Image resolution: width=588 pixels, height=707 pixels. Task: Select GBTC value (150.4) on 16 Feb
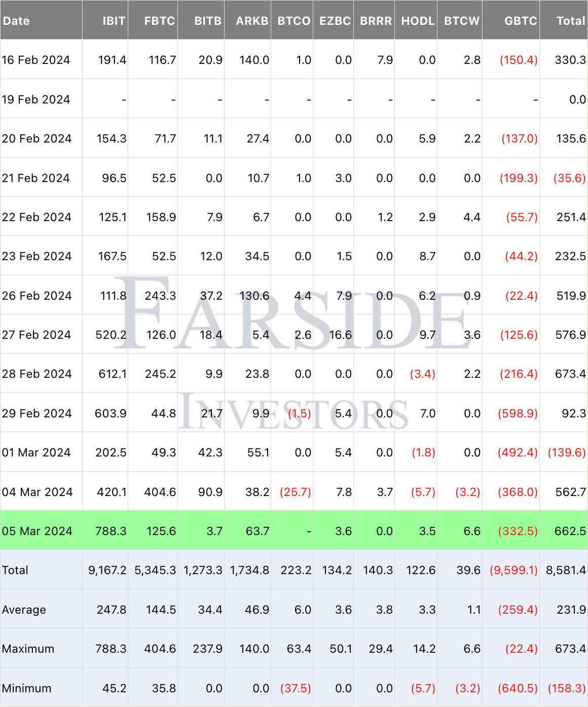519,60
